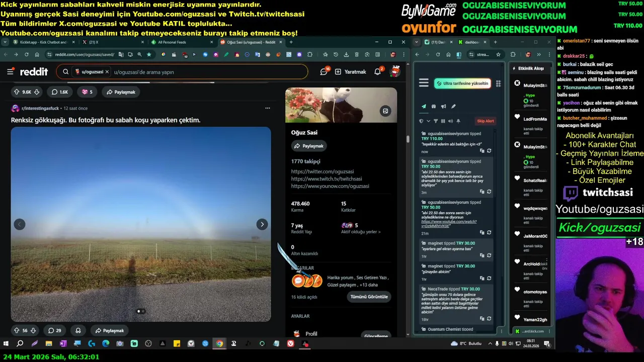Open the colorless rainbow photo
Viewport: 644px width, 362px height.
tap(141, 224)
